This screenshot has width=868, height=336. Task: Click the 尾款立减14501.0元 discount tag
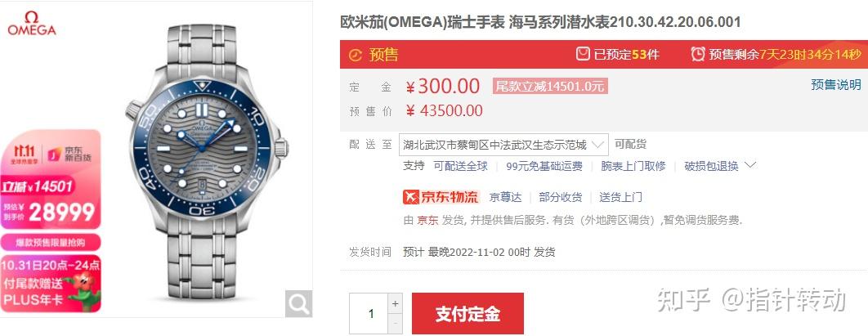[550, 86]
